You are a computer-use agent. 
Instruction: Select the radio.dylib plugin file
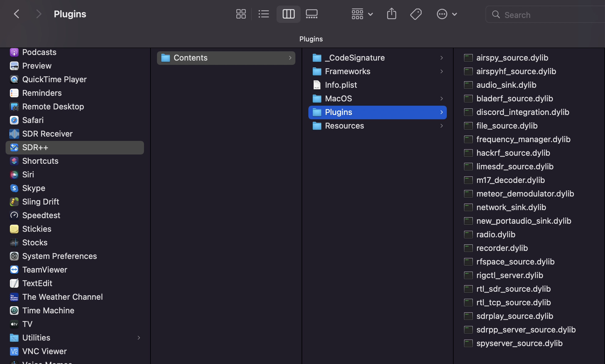tap(496, 235)
